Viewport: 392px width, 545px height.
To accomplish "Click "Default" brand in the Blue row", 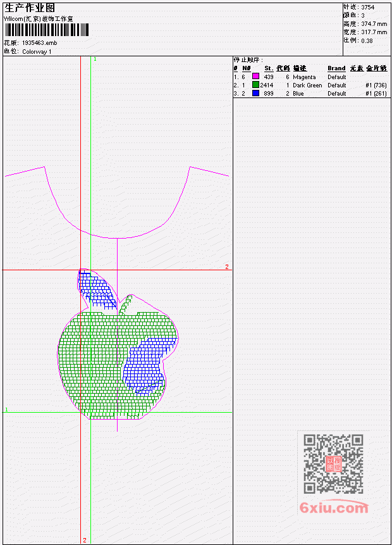I will click(337, 94).
